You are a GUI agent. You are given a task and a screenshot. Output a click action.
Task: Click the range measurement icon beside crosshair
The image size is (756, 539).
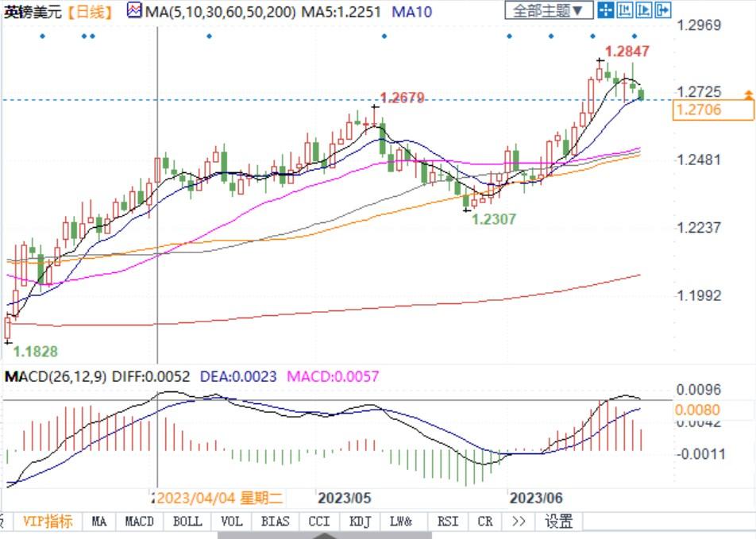[x=625, y=10]
